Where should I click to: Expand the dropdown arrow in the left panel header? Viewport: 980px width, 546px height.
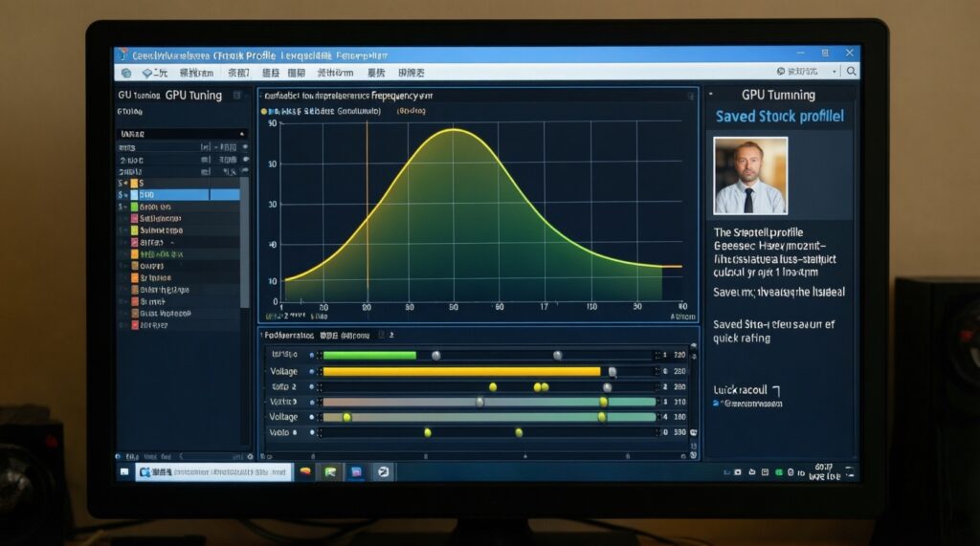242,135
